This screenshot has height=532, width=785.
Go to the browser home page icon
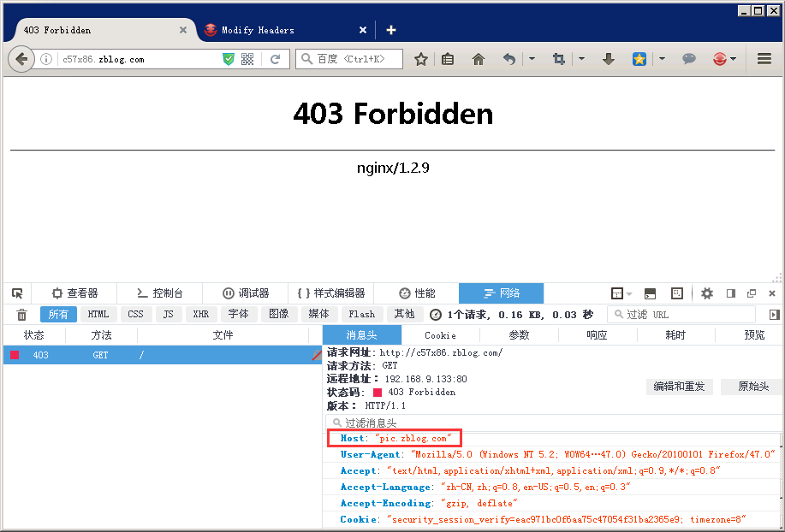coord(479,59)
